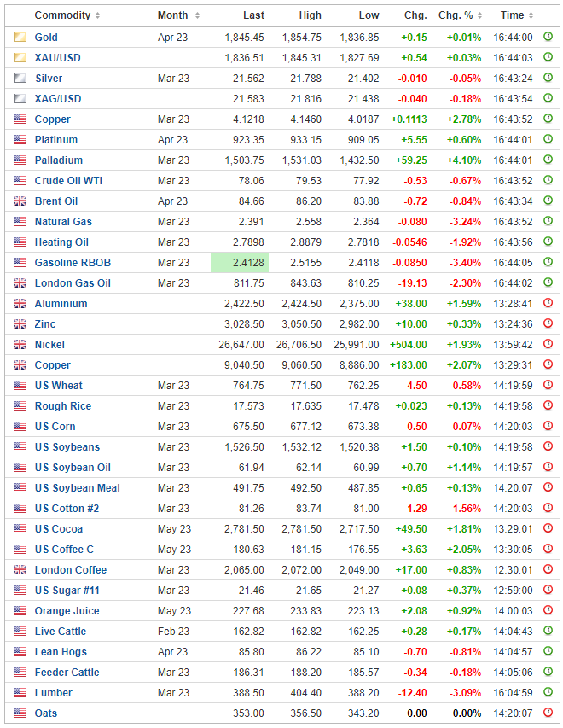Click red clock icon in Oats row

click(548, 712)
